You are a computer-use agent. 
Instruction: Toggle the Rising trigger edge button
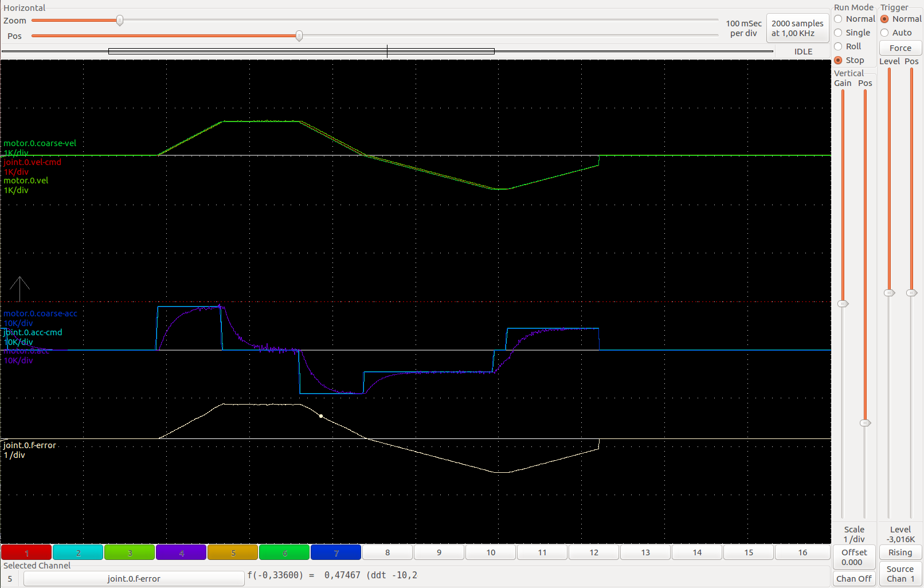900,552
